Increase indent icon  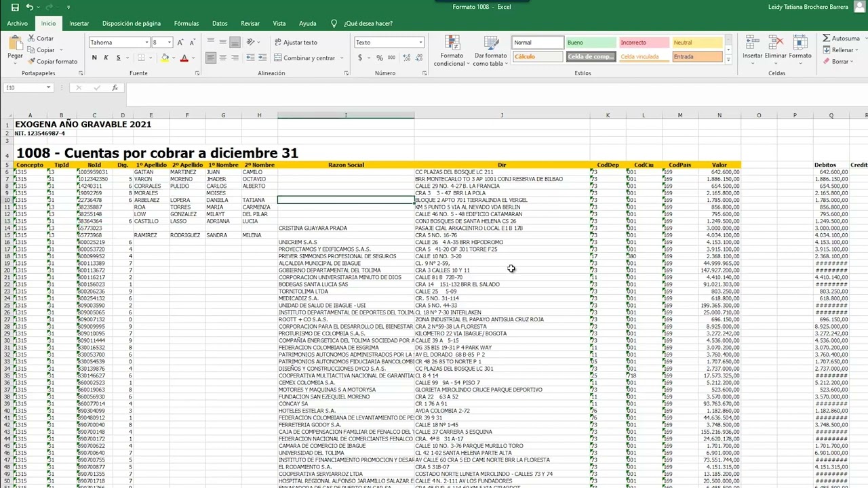(264, 58)
